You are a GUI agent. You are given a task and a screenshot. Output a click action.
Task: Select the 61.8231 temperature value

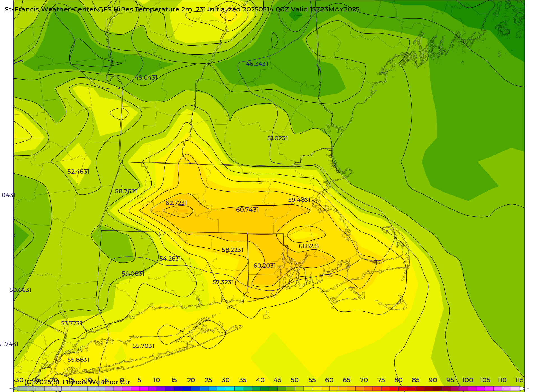(309, 246)
